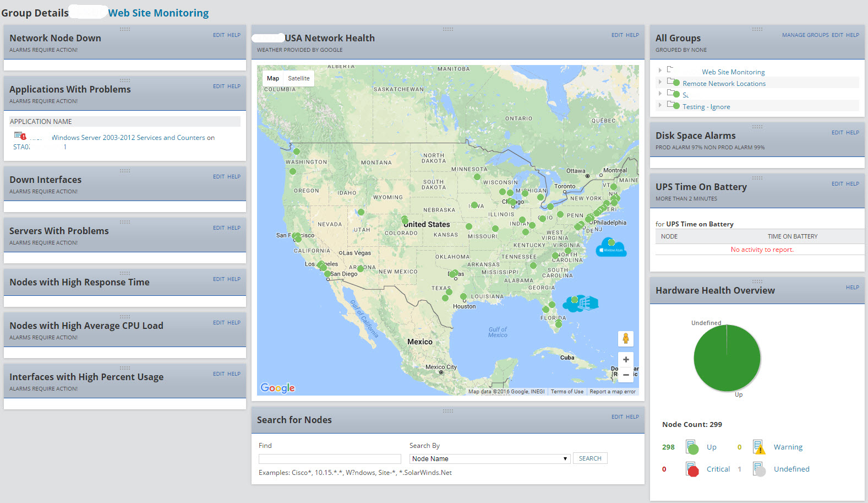Grab the Disk Space Alarms drag handle

tap(757, 127)
